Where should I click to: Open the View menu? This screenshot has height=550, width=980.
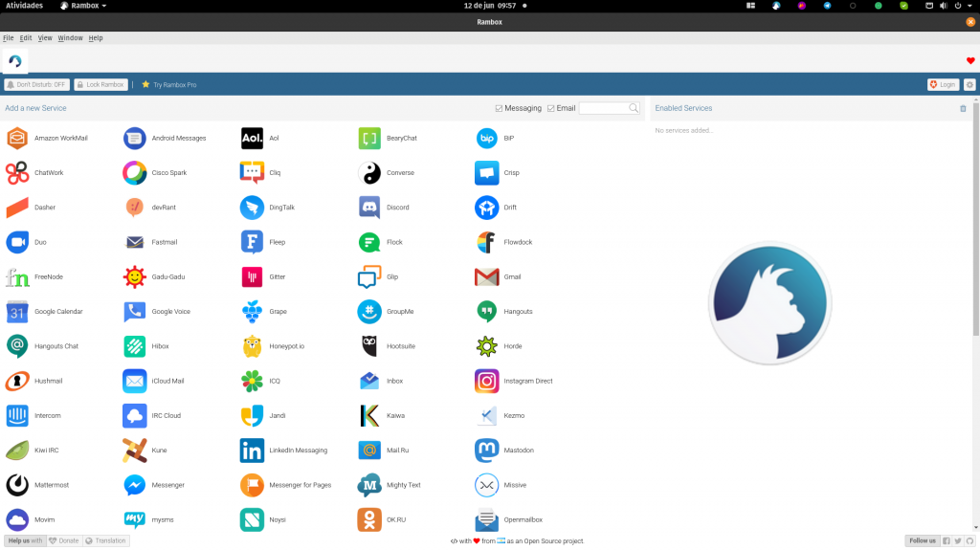45,38
